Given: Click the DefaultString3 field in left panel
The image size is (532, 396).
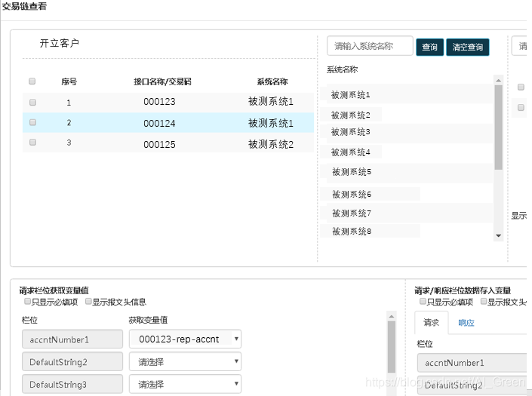Looking at the screenshot, I should pos(72,384).
